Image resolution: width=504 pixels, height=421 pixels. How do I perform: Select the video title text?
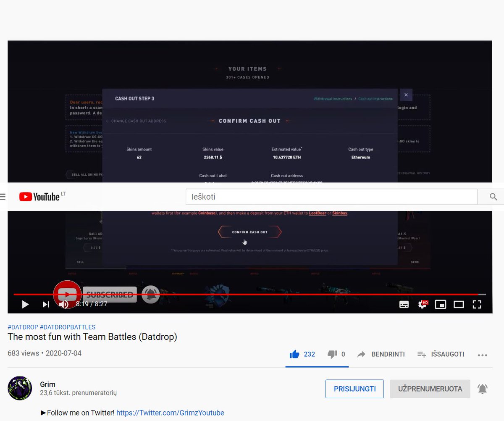(92, 337)
